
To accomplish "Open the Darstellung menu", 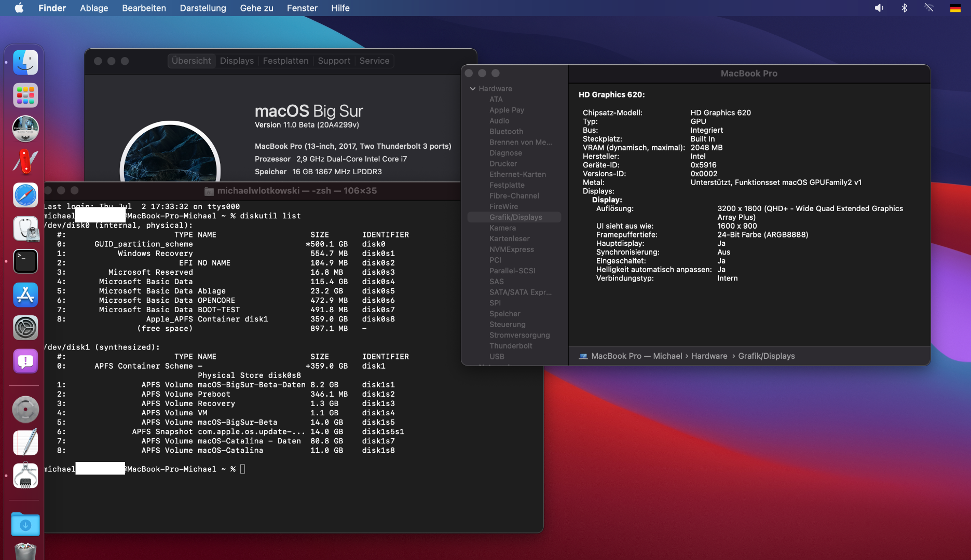I will pyautogui.click(x=203, y=8).
